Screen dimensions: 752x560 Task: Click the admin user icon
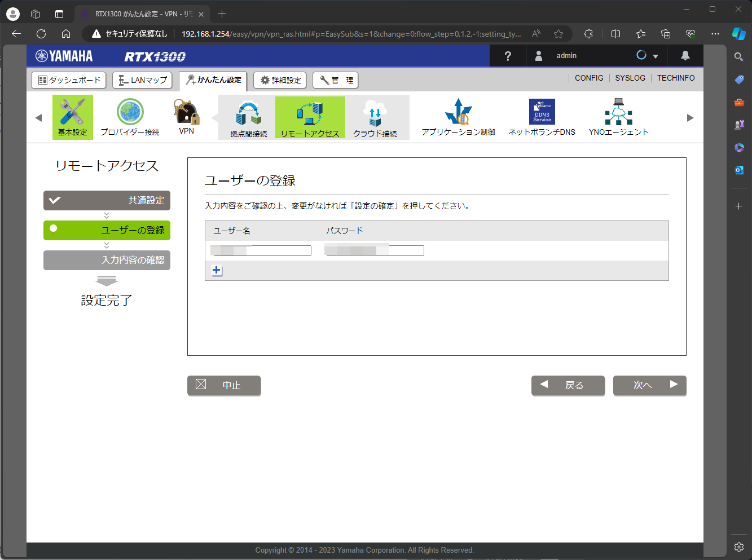(539, 55)
